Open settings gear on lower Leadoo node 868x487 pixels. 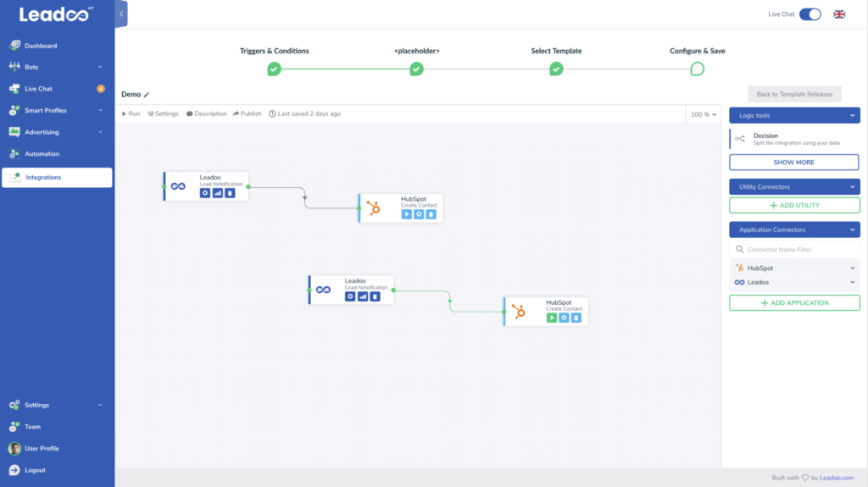click(x=350, y=296)
